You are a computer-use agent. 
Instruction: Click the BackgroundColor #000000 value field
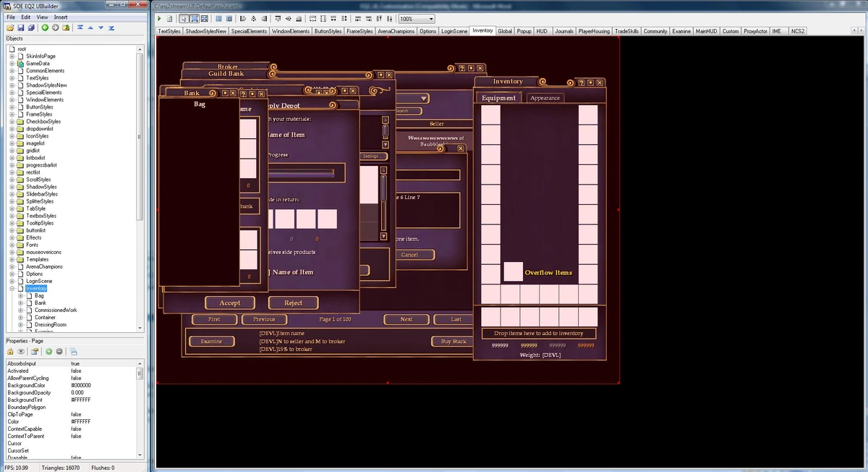tap(80, 384)
